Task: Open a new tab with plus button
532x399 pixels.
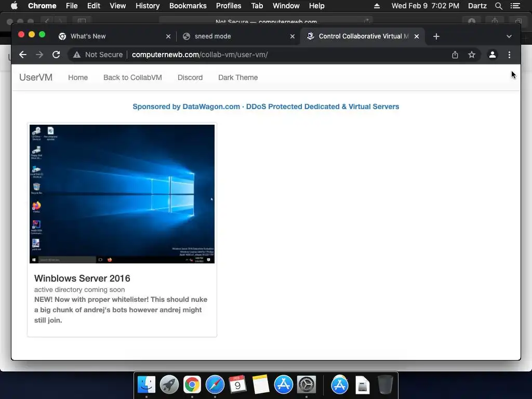Action: [436, 36]
